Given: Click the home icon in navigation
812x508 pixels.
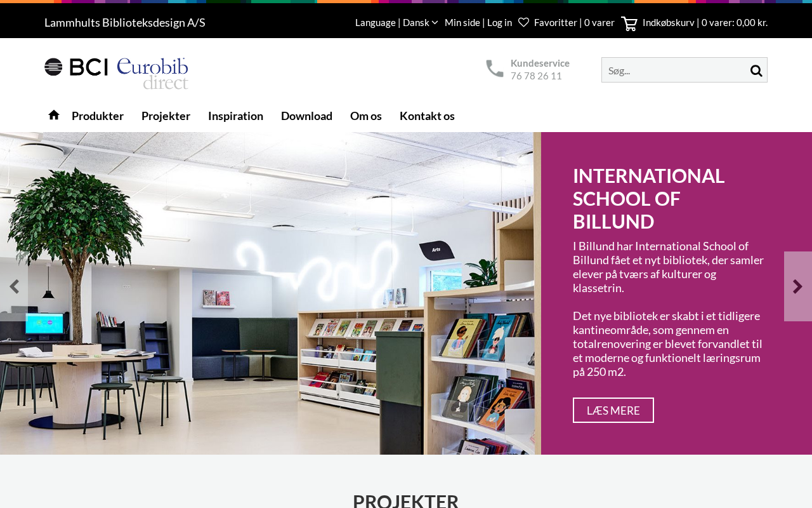Looking at the screenshot, I should 54,115.
